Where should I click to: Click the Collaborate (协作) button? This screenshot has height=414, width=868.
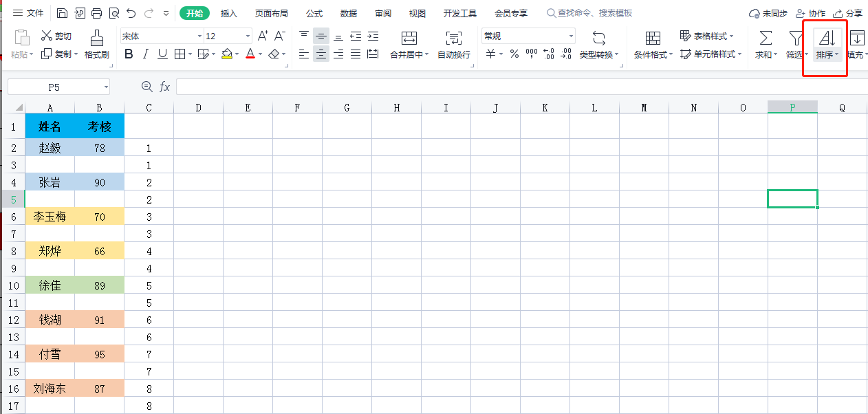click(x=810, y=13)
